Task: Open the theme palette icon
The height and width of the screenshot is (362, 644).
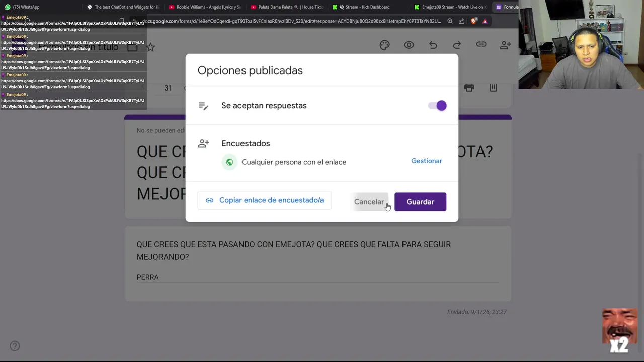Action: [384, 45]
